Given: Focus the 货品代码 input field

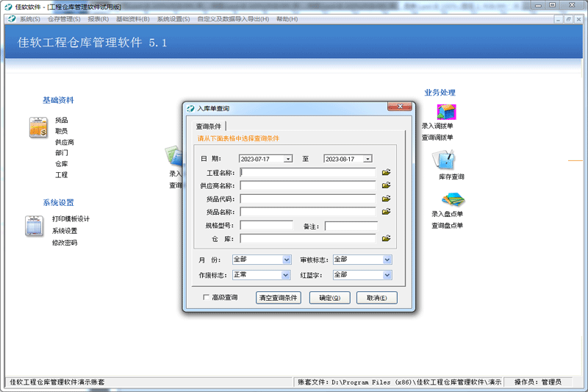Looking at the screenshot, I should click(x=308, y=199).
